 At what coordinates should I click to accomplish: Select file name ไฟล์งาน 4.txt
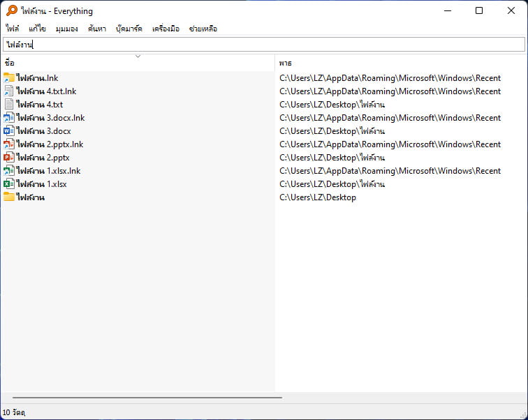click(x=40, y=105)
